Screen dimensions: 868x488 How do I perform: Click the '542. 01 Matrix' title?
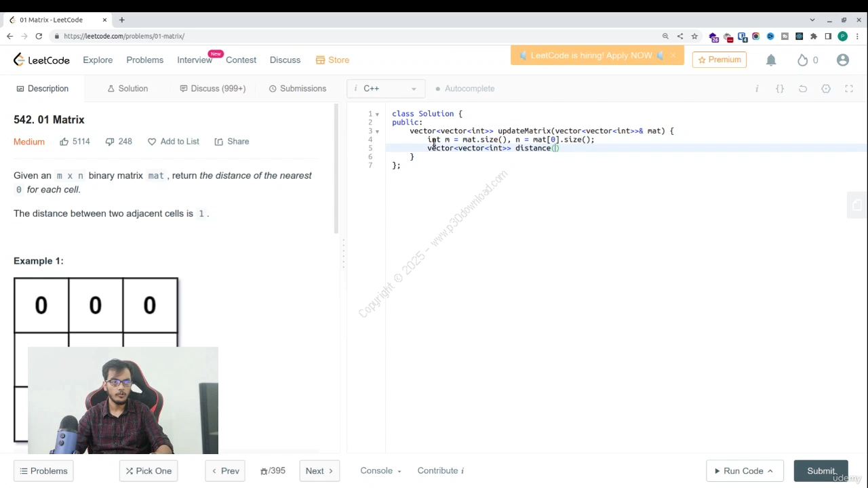[49, 120]
